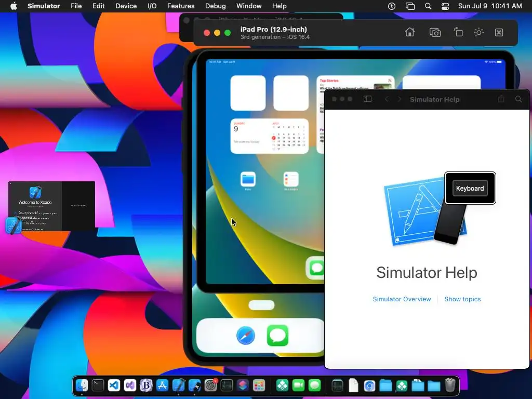Open Xcode from the Dock
Image resolution: width=532 pixels, height=399 pixels.
[x=179, y=385]
